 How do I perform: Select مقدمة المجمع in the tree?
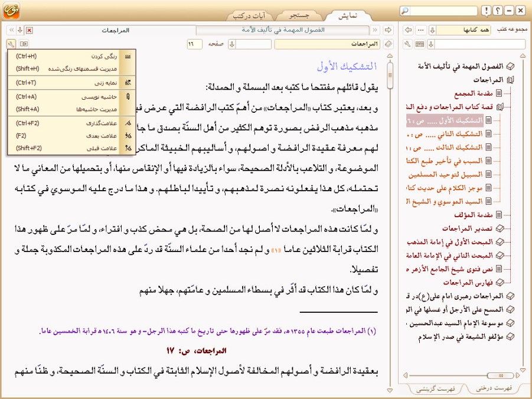pos(474,93)
